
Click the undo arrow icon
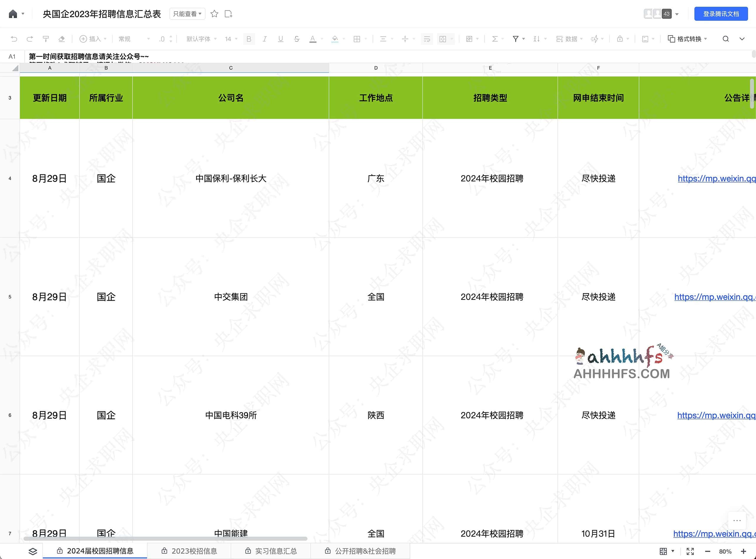[x=14, y=39]
